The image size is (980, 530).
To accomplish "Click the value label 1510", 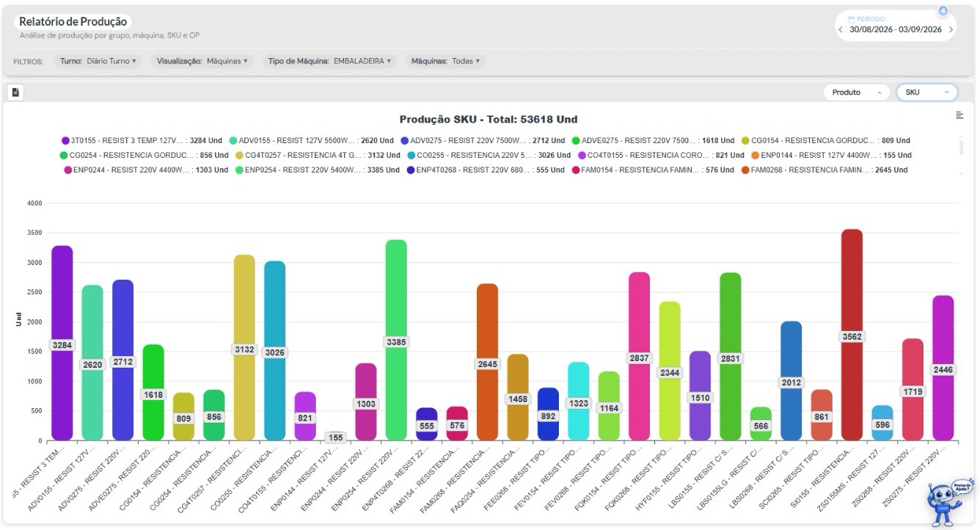I will pos(701,397).
